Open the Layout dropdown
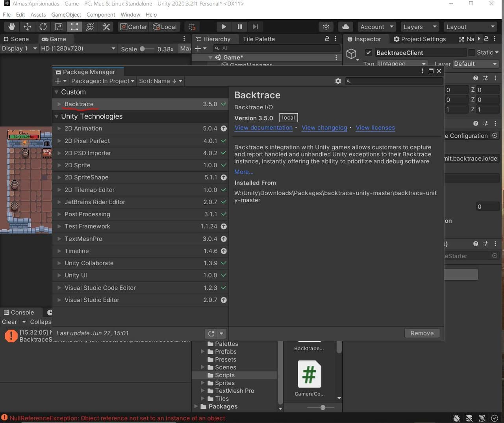 pyautogui.click(x=471, y=27)
